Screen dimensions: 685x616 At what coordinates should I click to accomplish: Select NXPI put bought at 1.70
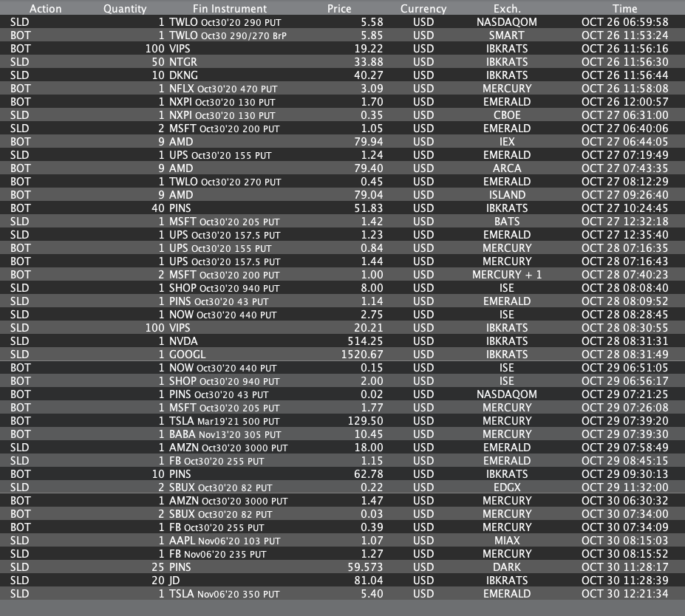pyautogui.click(x=343, y=102)
